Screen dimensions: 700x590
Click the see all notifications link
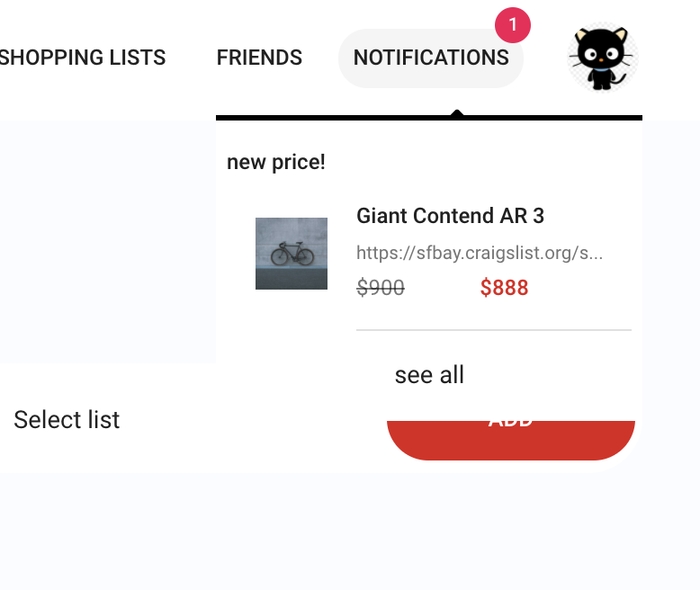point(429,374)
